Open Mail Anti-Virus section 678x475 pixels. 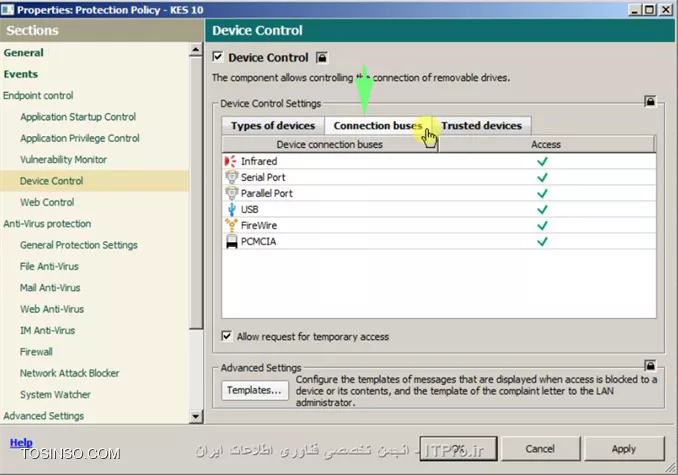50,288
